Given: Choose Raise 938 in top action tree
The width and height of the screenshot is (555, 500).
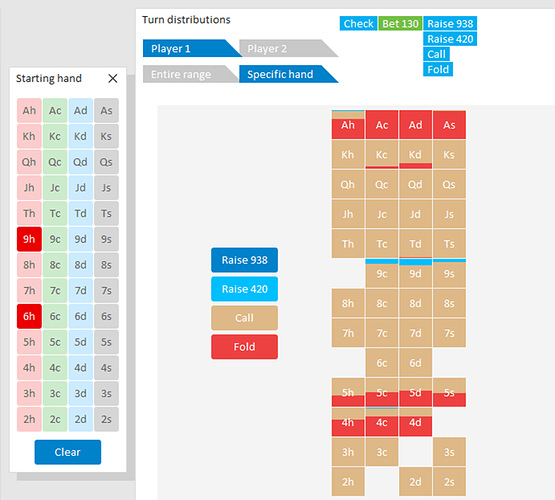Looking at the screenshot, I should (x=450, y=23).
